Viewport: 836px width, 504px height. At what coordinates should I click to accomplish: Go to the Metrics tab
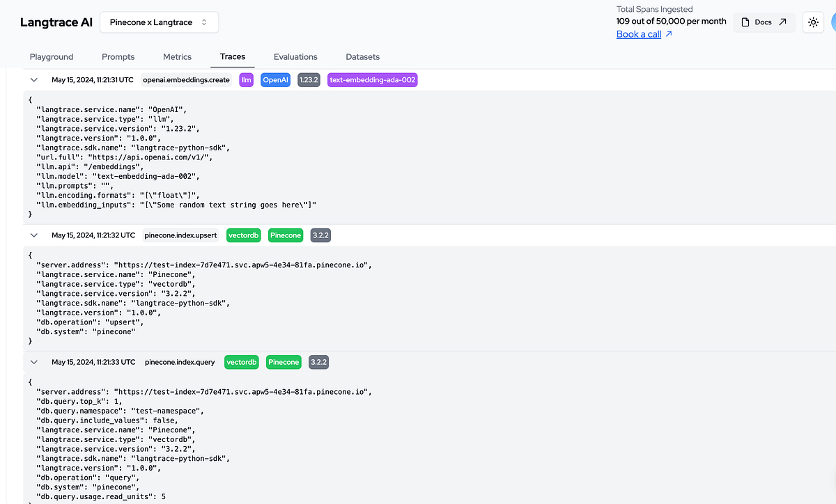coord(177,57)
